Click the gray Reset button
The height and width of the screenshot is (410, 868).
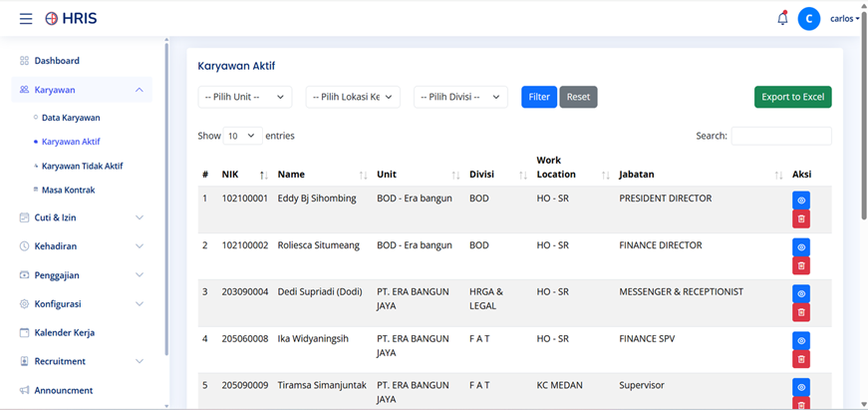578,97
